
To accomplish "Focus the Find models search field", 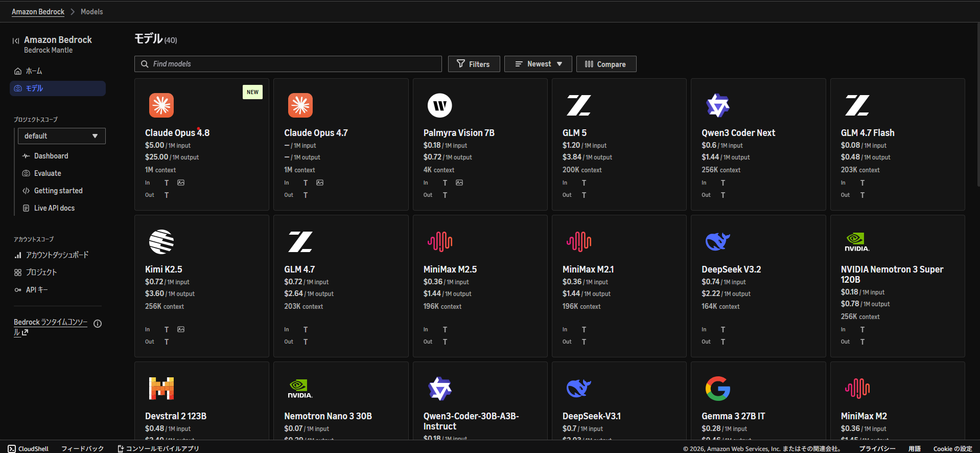I will coord(288,64).
